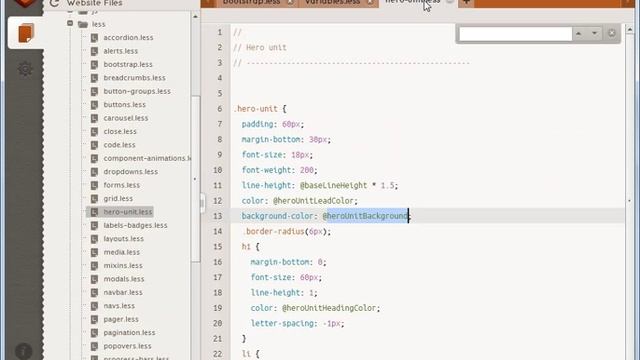Open component-animations.less file
The height and width of the screenshot is (360, 640).
(147, 158)
